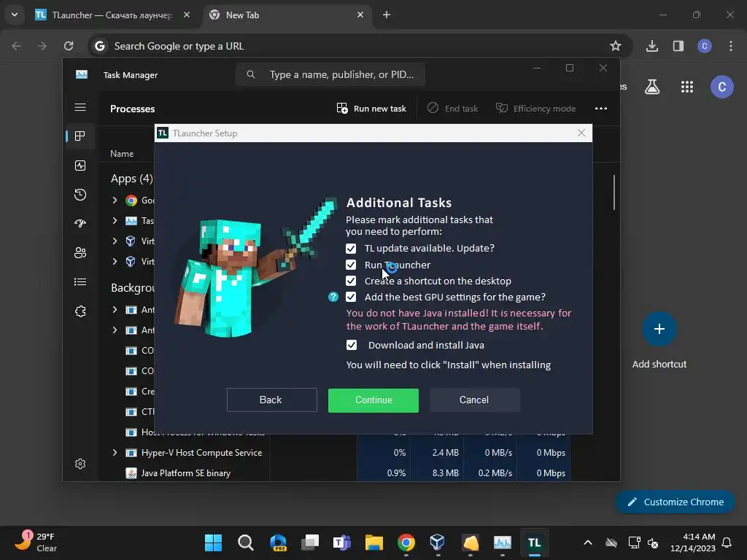Viewport: 747px width, 560px height.
Task: Click the green Continue button
Action: click(373, 400)
